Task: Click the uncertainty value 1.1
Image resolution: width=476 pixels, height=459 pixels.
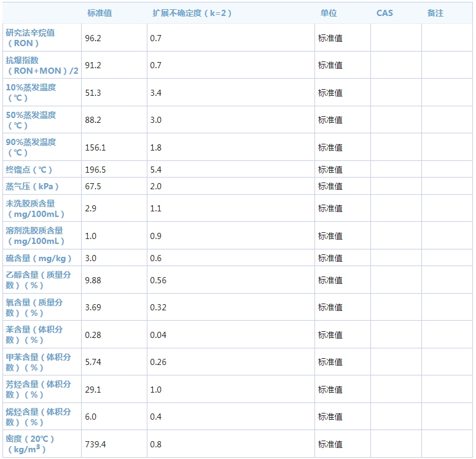Action: 156,208
